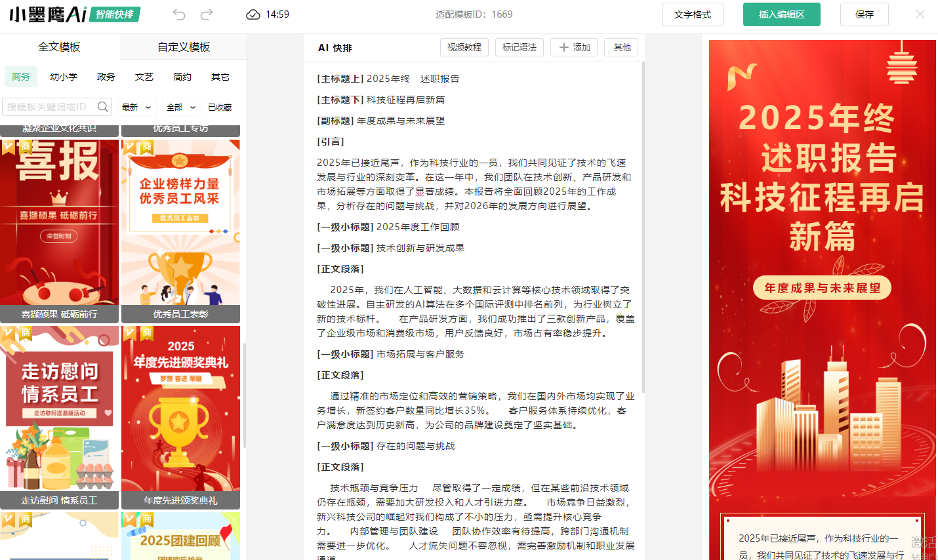Click the undo arrow icon
Image resolution: width=938 pixels, height=560 pixels.
179,14
